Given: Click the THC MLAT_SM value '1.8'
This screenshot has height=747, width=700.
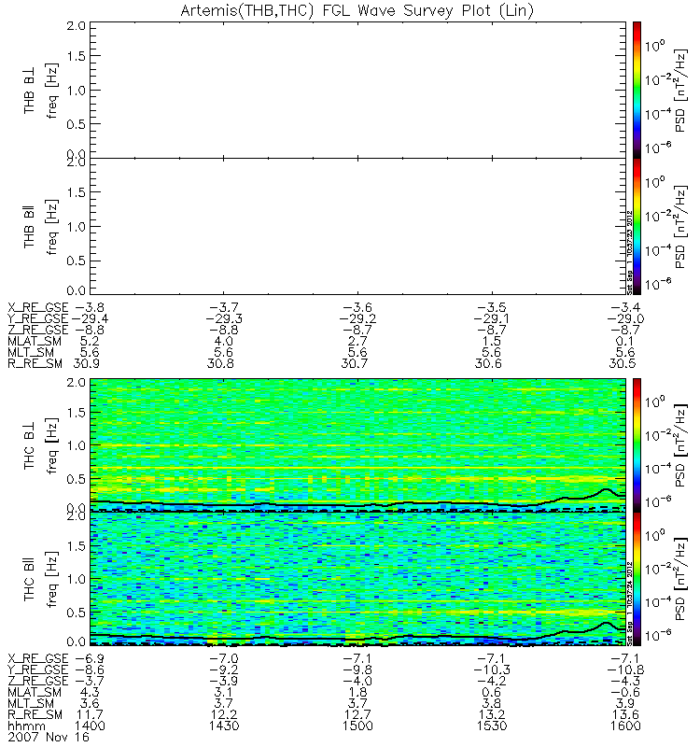Looking at the screenshot, I should click(357, 692).
